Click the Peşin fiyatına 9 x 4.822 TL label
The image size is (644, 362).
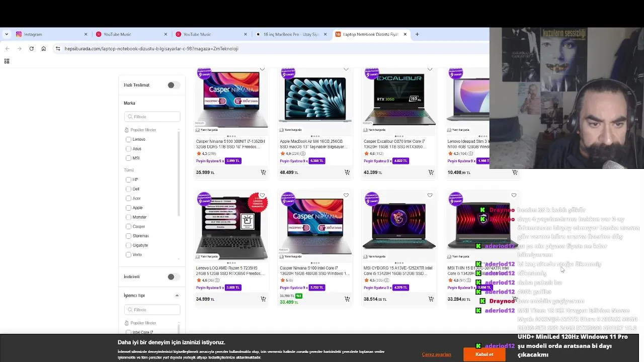(x=386, y=161)
